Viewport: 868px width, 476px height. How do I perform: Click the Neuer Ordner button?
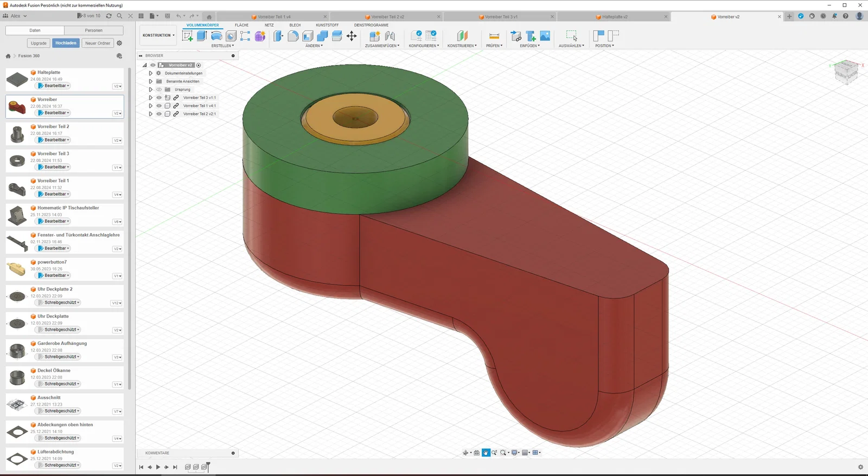pyautogui.click(x=98, y=43)
